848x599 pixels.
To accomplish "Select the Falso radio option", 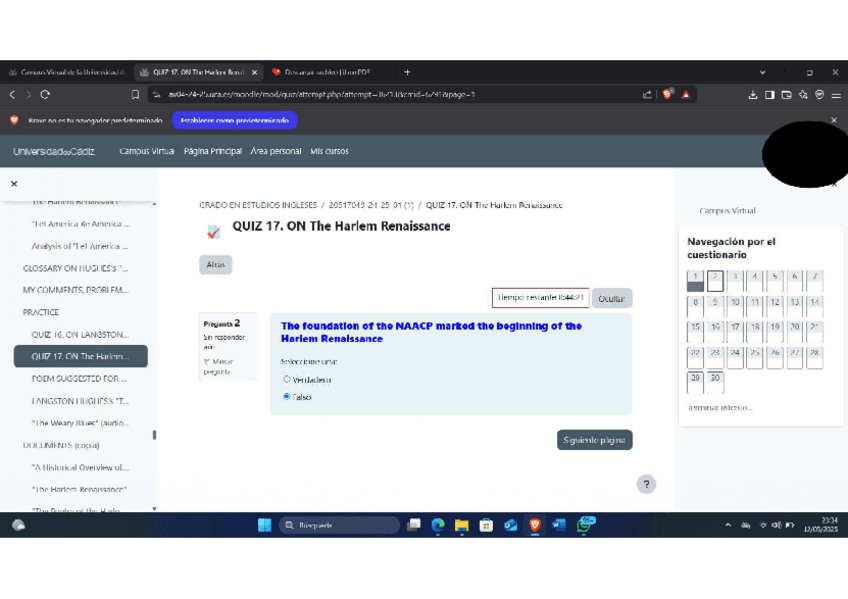I will coord(287,397).
